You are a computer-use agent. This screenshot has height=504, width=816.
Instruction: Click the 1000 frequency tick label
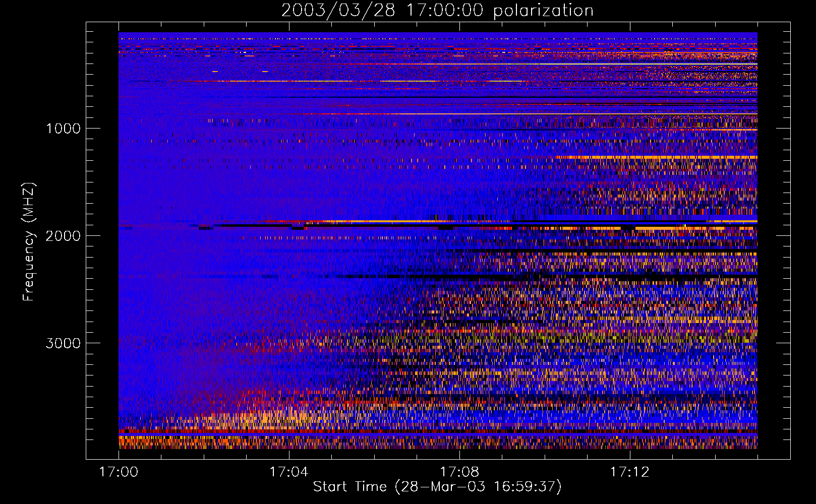[x=63, y=129]
